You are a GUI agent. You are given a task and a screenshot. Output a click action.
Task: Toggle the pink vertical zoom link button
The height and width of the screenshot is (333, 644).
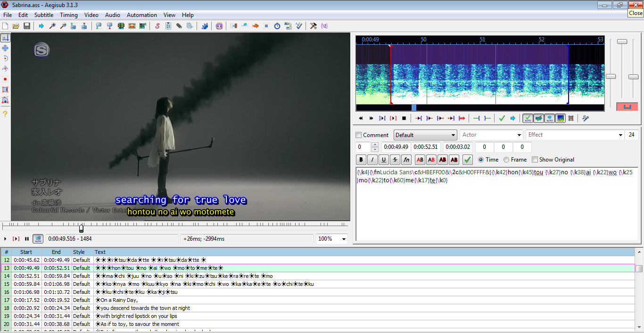[627, 107]
